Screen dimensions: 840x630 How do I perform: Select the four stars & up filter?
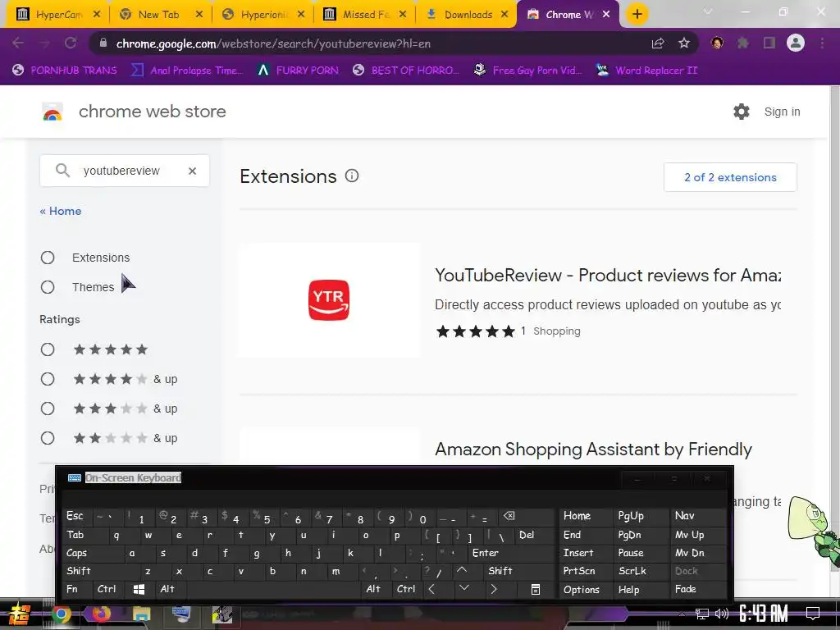48,379
